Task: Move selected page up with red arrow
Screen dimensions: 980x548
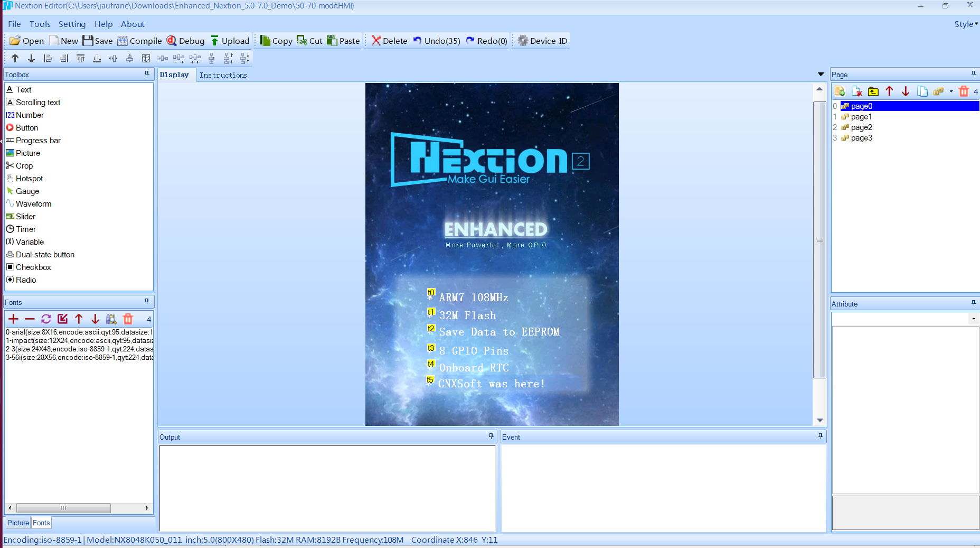Action: click(889, 91)
